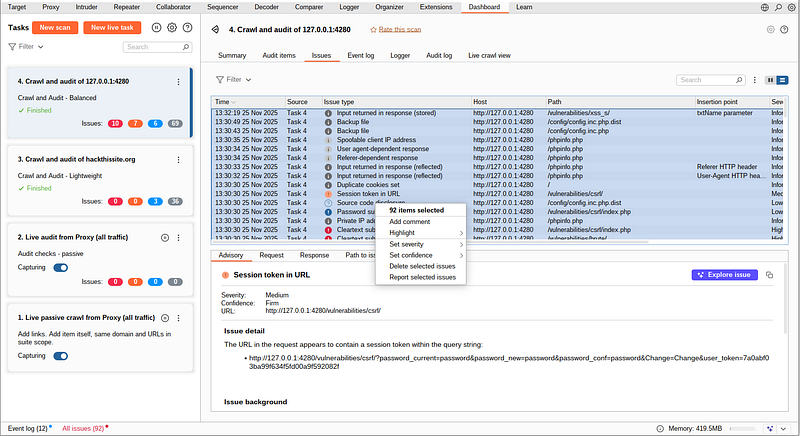
Task: Open config circle icon on Live audit task
Action: (165, 238)
